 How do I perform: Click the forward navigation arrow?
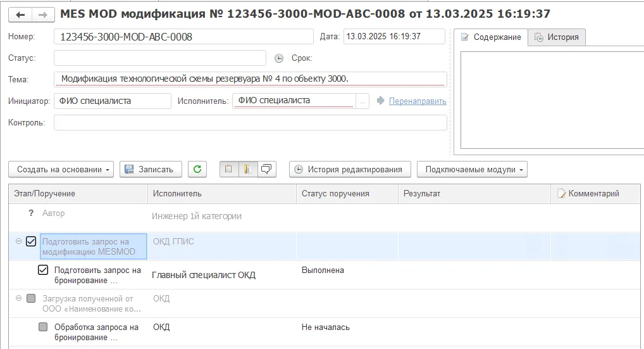click(x=42, y=14)
